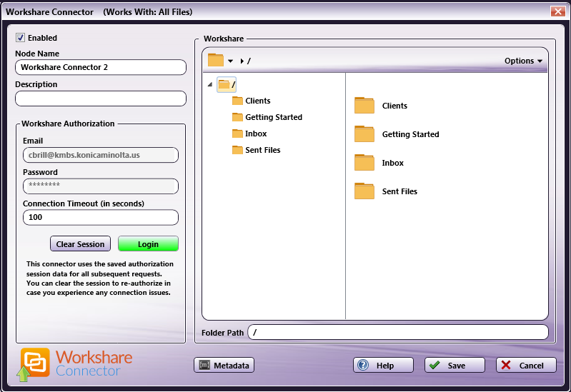Select the root folder in the tree
This screenshot has height=392, width=571.
[227, 84]
